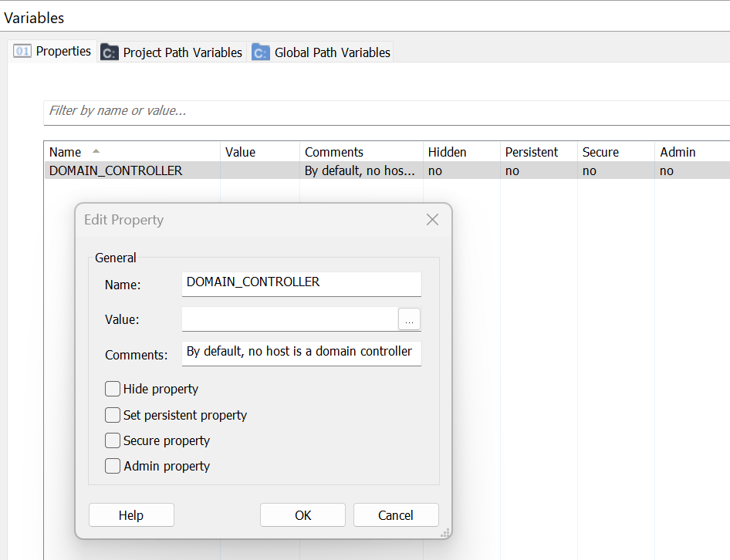Screen dimensions: 730x560
Task: Select the DOMAIN_CONTROLLER table row
Action: [387, 170]
